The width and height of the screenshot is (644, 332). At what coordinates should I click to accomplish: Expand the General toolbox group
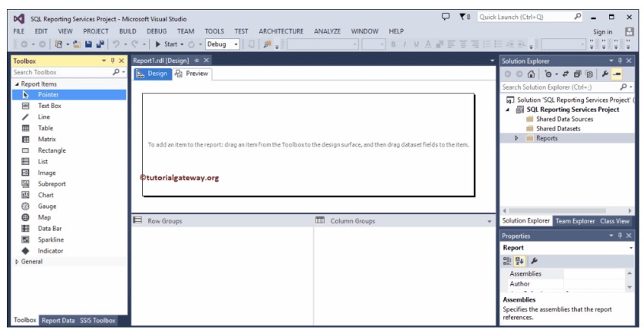17,261
